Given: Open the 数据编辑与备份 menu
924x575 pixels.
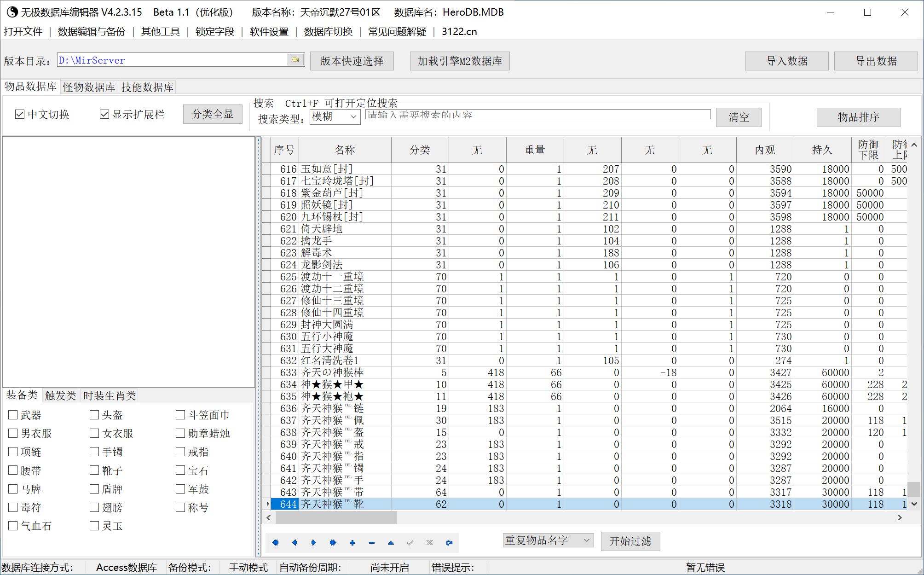Looking at the screenshot, I should 92,31.
